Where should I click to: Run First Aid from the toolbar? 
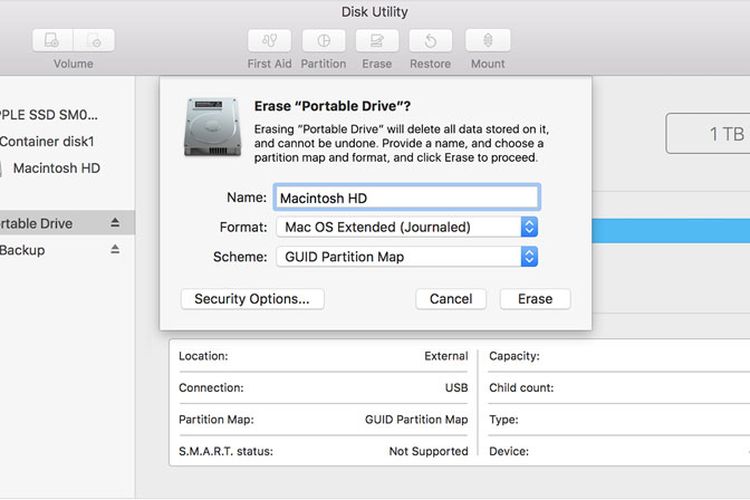(x=269, y=40)
